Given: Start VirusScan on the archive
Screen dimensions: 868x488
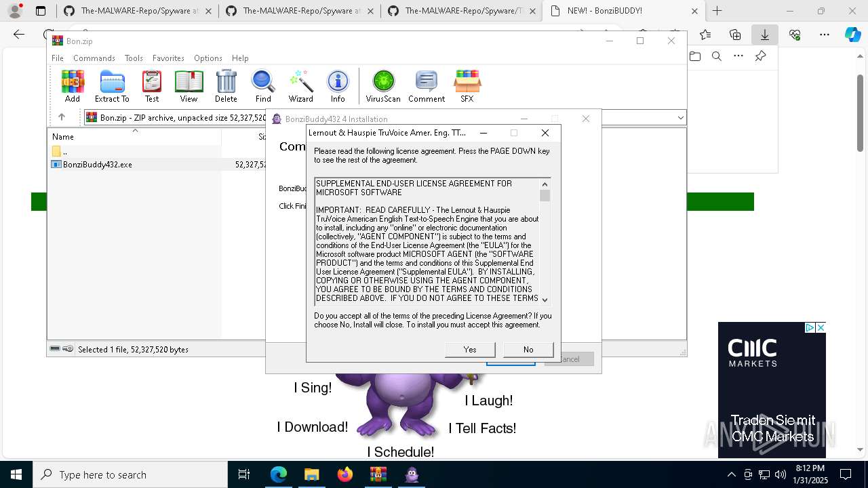Looking at the screenshot, I should [383, 86].
